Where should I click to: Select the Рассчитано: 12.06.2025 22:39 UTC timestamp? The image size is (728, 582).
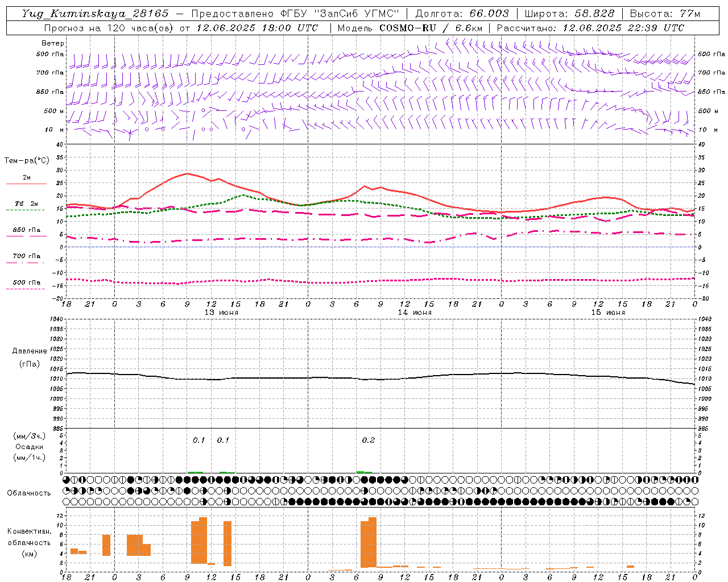point(590,28)
